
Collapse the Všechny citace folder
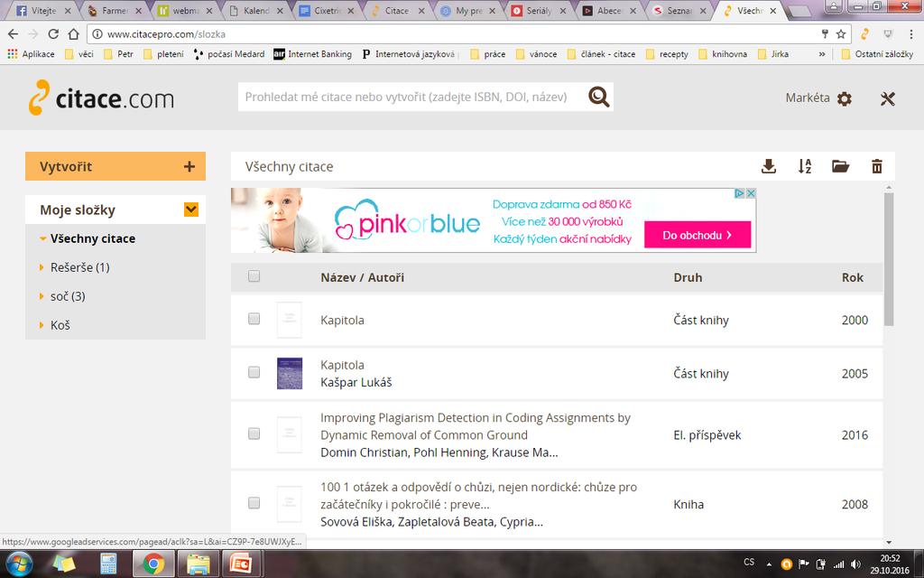[x=42, y=238]
